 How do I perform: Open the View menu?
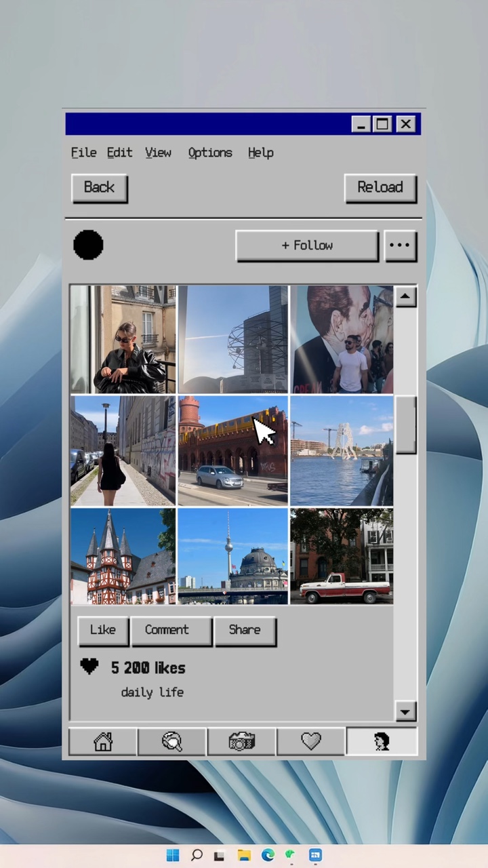(x=158, y=153)
